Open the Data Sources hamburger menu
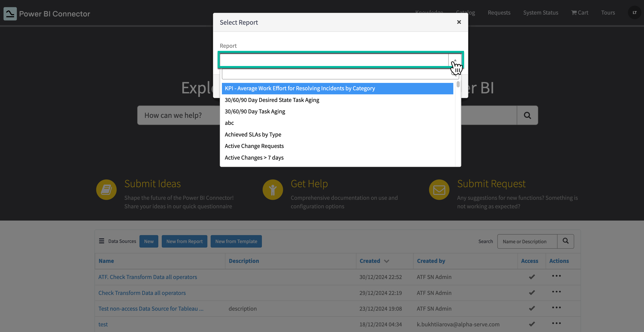644x332 pixels. pos(101,241)
